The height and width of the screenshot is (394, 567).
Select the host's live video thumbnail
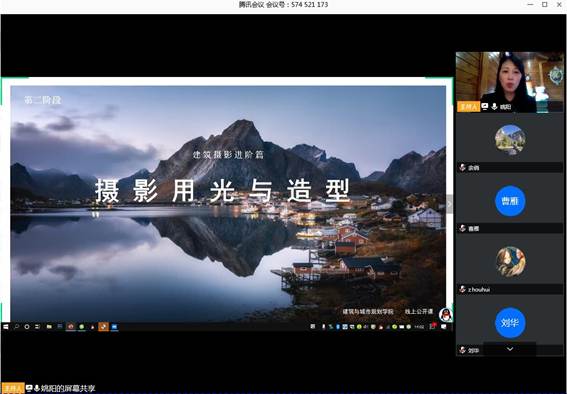tap(510, 82)
